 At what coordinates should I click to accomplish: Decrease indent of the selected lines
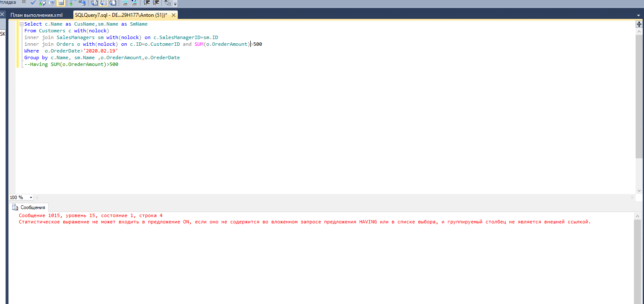(147, 2)
